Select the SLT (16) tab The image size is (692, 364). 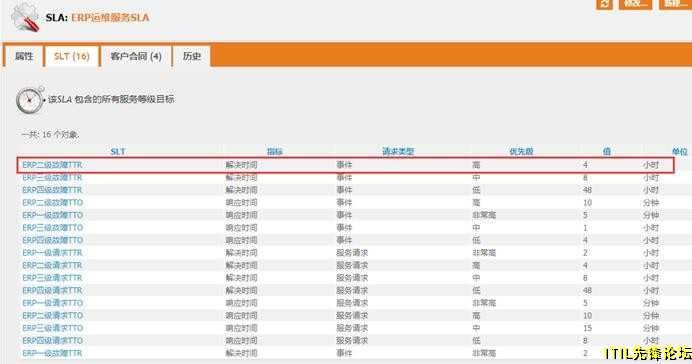click(72, 56)
